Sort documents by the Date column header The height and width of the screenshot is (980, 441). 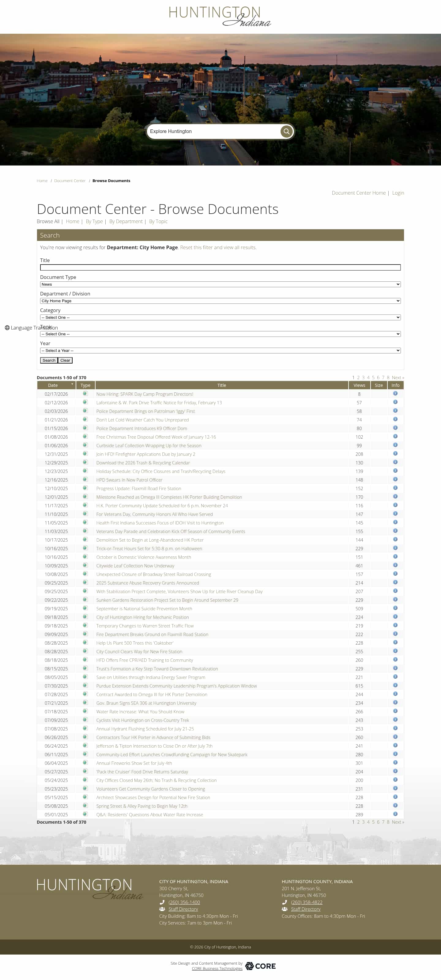(x=53, y=385)
